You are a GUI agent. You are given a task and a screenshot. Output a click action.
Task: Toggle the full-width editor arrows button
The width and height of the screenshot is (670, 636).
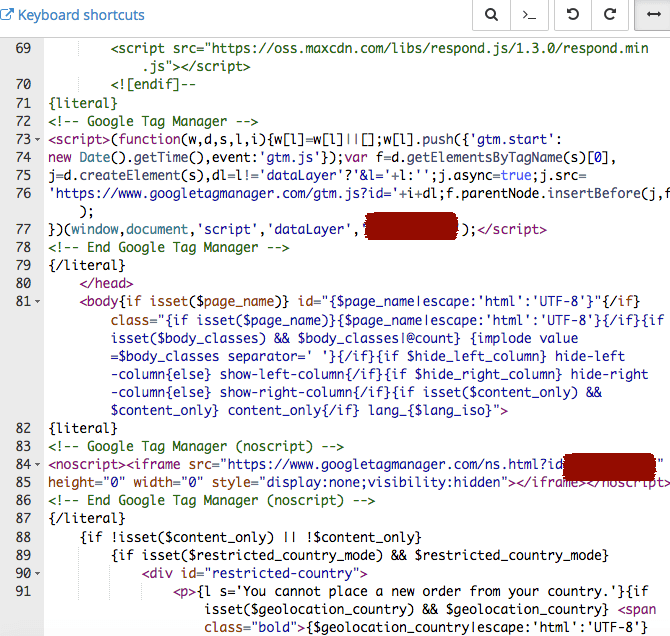(653, 15)
